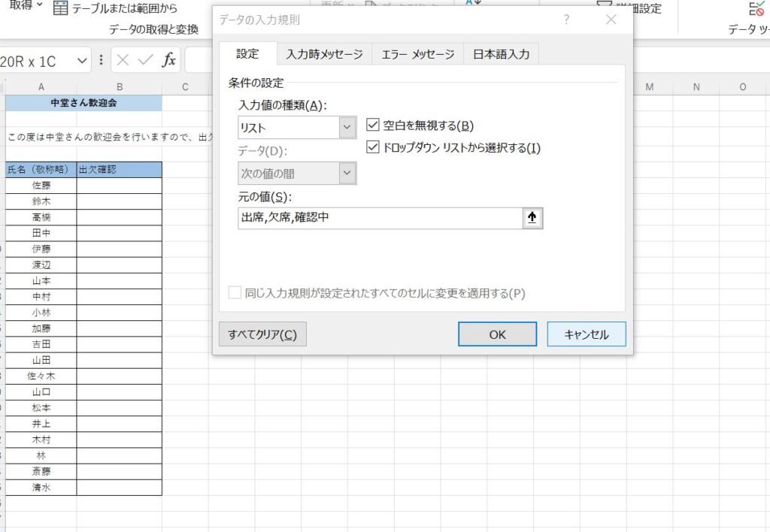
Task: Click the formula bar enter checkmark icon
Action: [x=146, y=60]
